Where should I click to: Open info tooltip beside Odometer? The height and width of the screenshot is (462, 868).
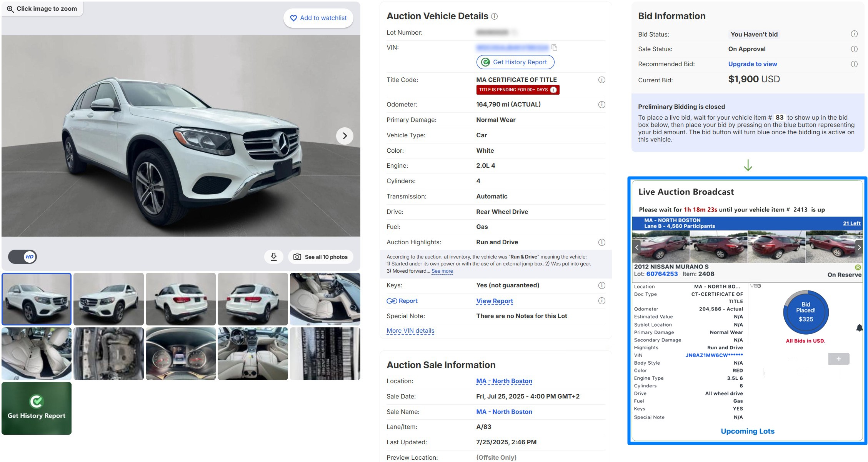pyautogui.click(x=601, y=104)
